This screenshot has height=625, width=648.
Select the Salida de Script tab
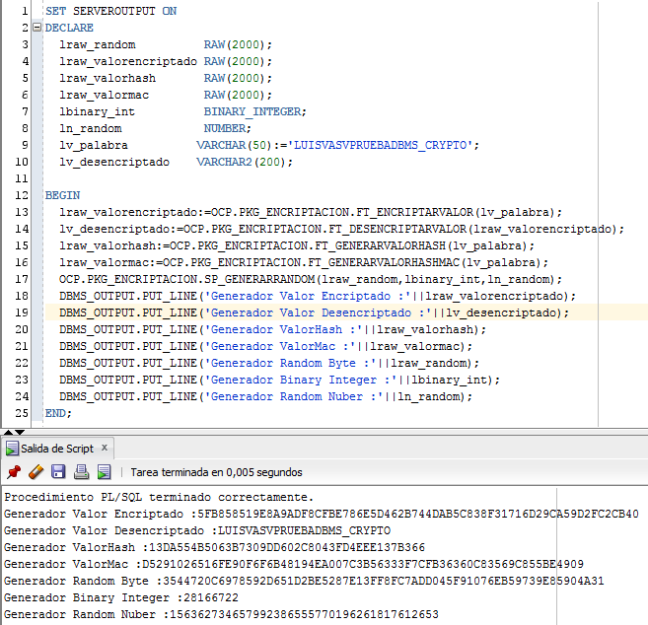tap(57, 448)
